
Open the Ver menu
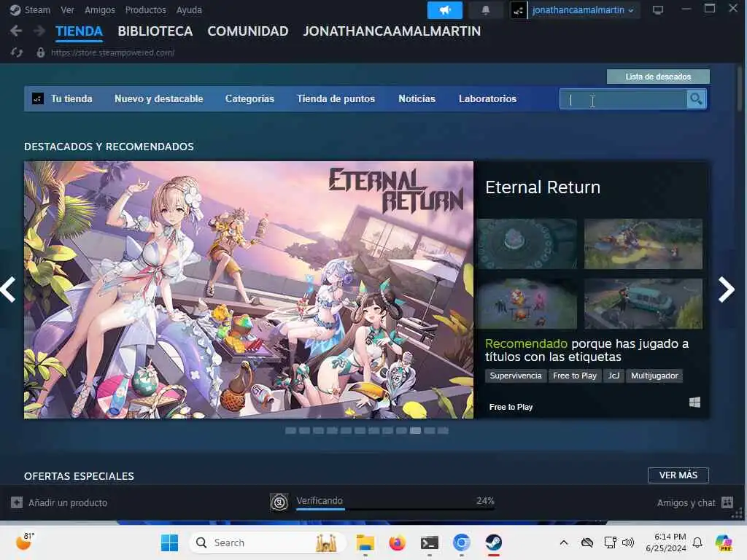click(x=67, y=10)
